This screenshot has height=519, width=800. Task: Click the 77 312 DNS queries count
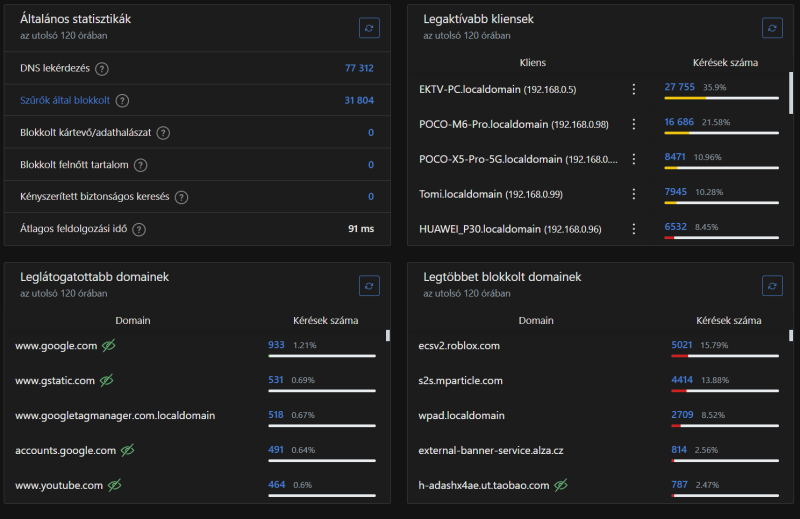(x=358, y=69)
